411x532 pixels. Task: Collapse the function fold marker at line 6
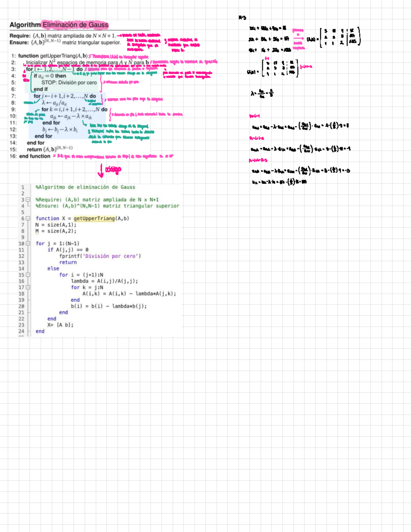[x=28, y=219]
